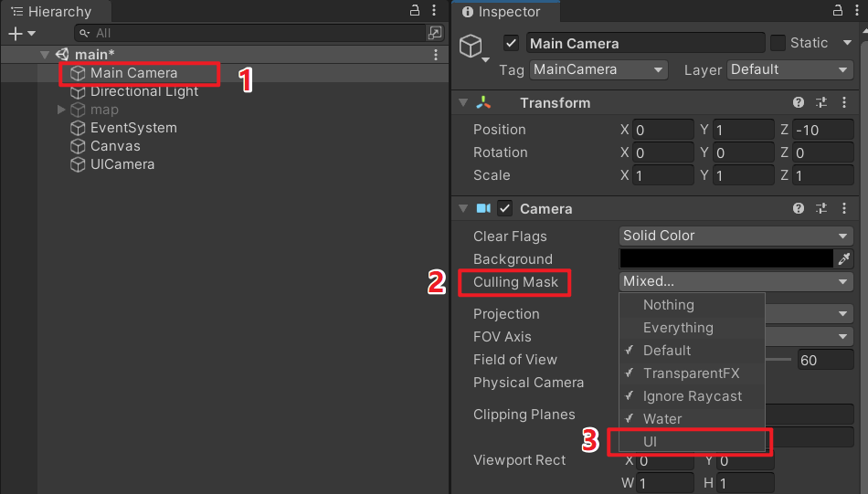Open the Layer dropdown showing Default
This screenshot has width=868, height=494.
tap(790, 69)
